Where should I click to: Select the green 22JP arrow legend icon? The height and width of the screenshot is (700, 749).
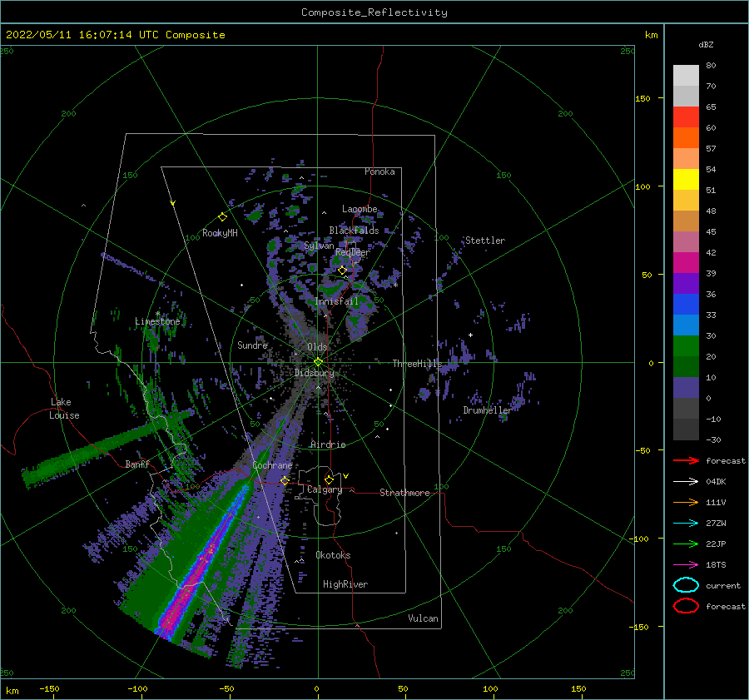(x=686, y=544)
